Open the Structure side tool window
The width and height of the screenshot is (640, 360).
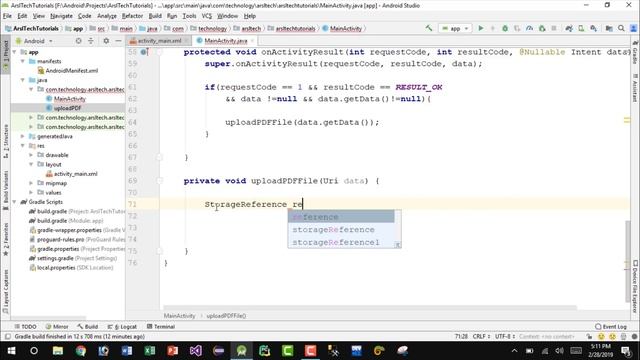tap(6, 141)
